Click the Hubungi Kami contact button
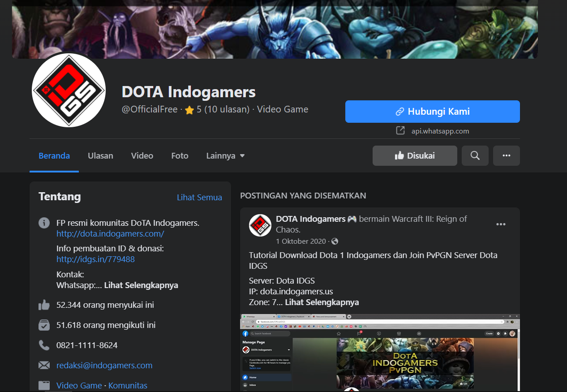 [x=432, y=112]
